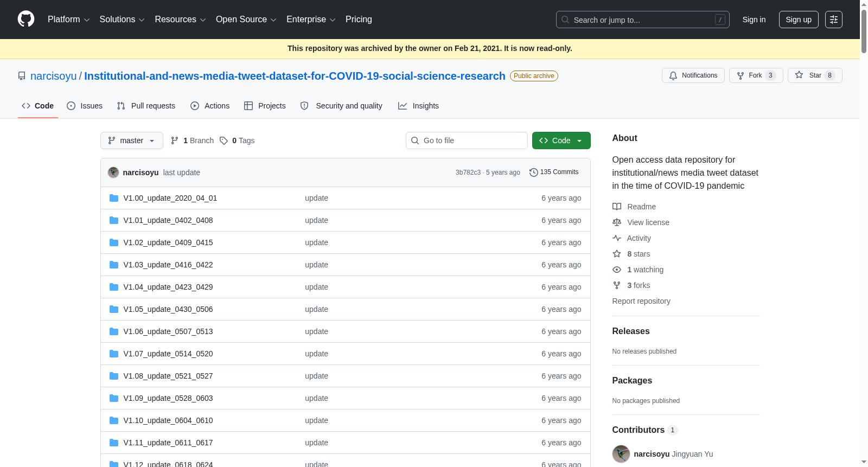The height and width of the screenshot is (467, 868).
Task: Open folder V1.10_update_0604_0610
Action: (168, 420)
